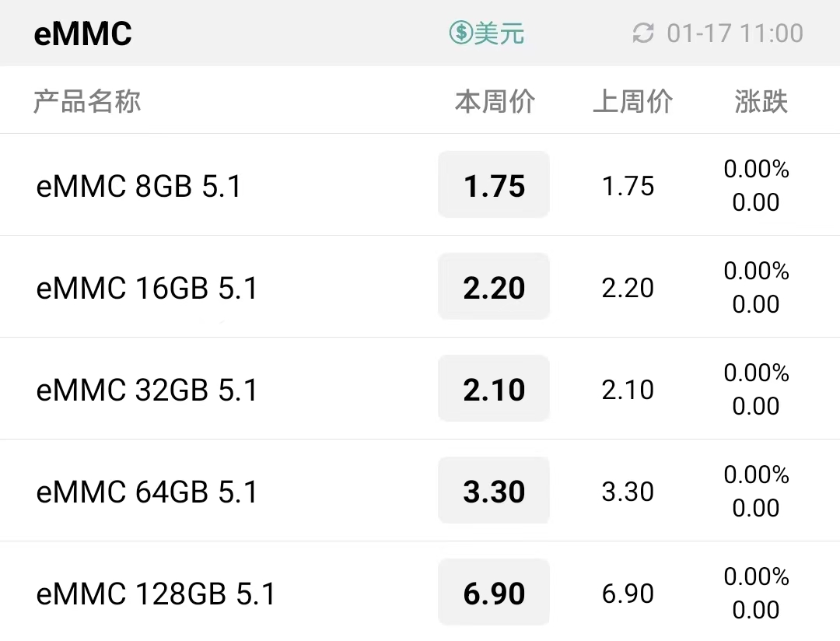Tap the dollar currency icon
Image resolution: width=840 pixels, height=641 pixels.
(460, 33)
